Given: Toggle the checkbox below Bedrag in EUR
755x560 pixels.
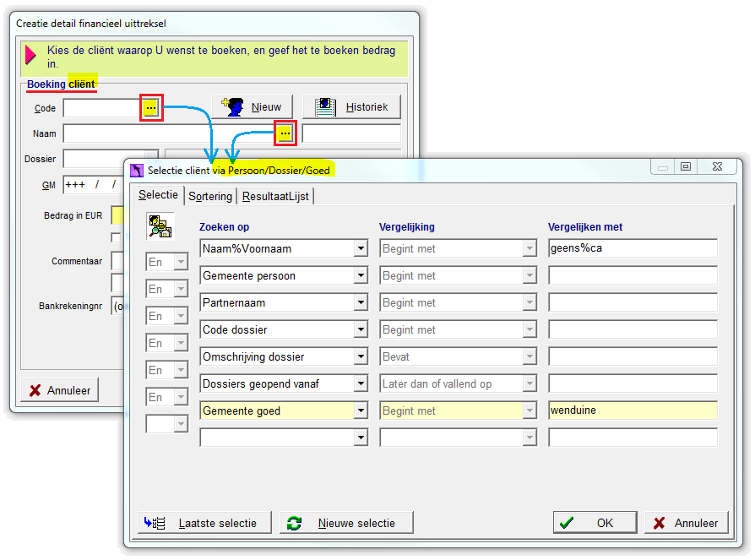Looking at the screenshot, I should click(x=116, y=237).
